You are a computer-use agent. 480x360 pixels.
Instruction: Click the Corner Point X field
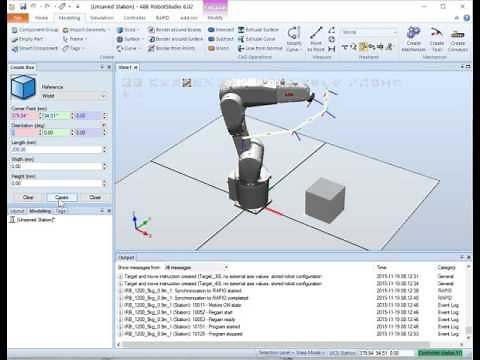25,116
